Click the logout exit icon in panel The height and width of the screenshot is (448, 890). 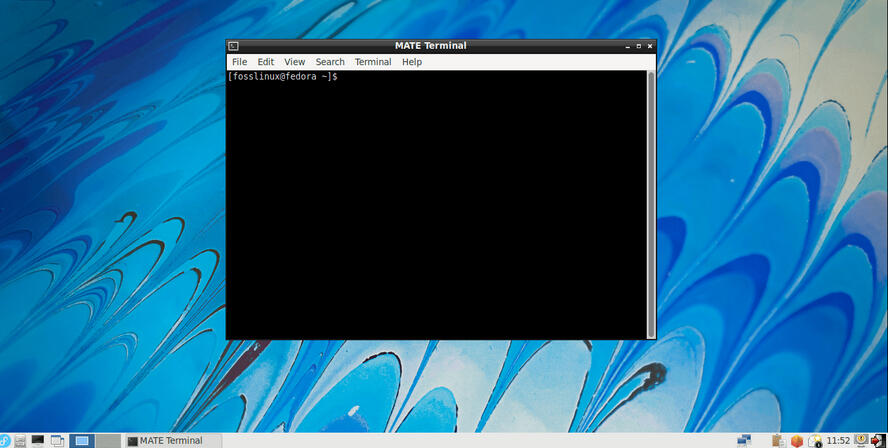click(x=878, y=440)
